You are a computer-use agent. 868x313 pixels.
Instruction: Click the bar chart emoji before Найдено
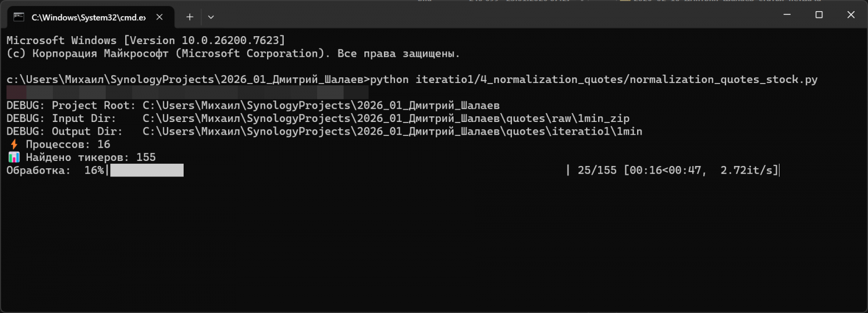point(14,158)
